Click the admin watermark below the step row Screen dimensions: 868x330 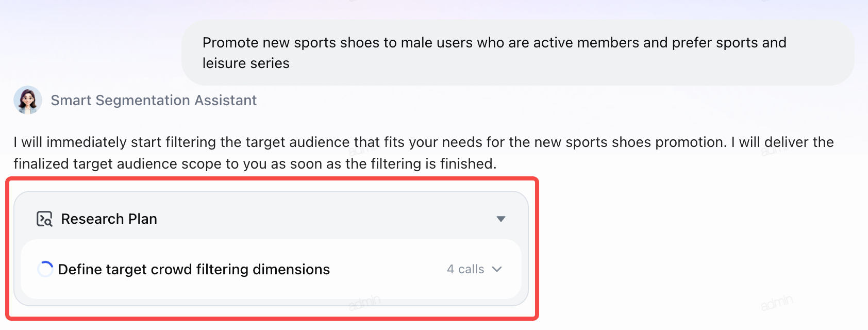(364, 303)
